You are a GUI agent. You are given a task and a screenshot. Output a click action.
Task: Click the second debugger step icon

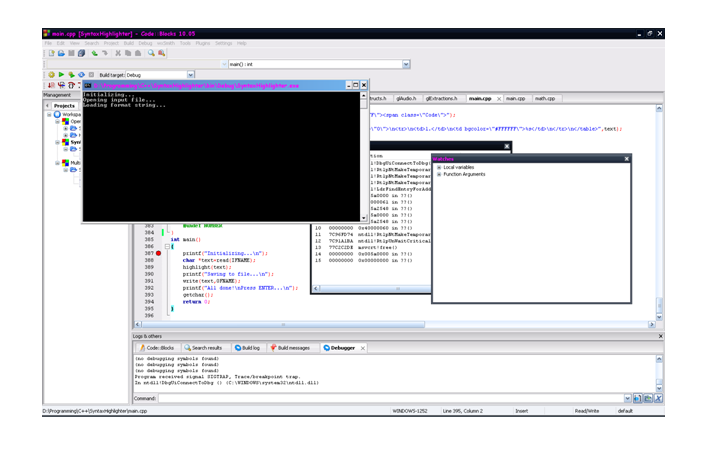click(61, 85)
